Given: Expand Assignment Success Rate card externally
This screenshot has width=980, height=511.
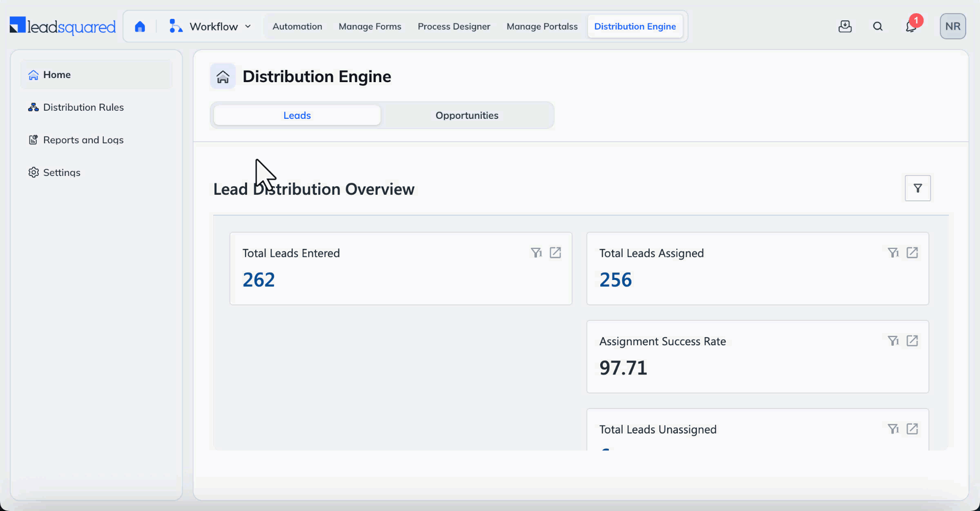Looking at the screenshot, I should click(912, 341).
